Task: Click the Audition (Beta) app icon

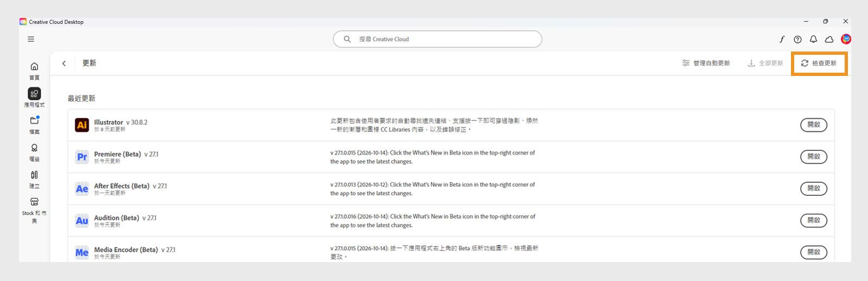Action: click(x=82, y=221)
